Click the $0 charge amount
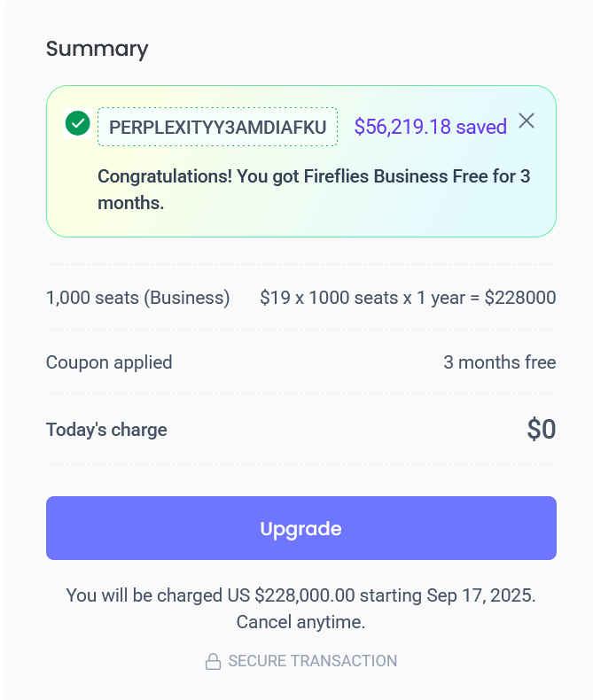Screen dimensions: 593x700 pyautogui.click(x=541, y=430)
